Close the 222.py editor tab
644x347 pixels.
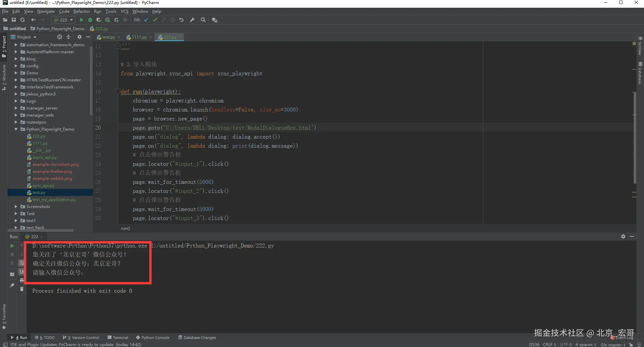coord(180,37)
